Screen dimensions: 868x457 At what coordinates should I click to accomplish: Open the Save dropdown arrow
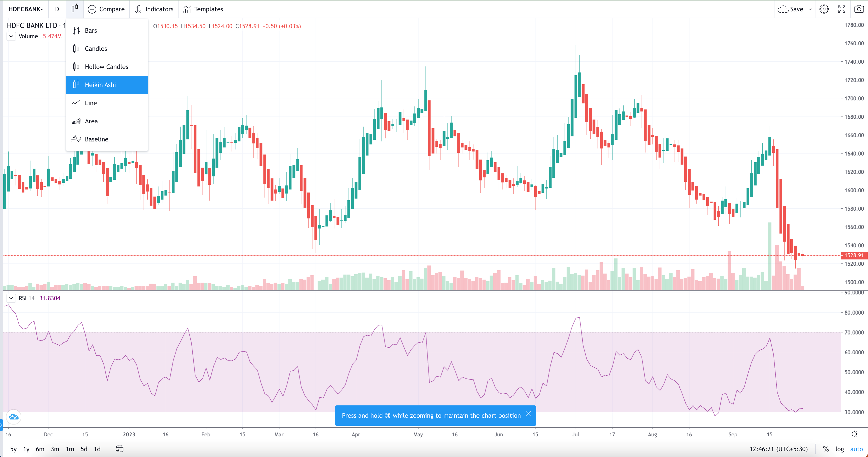(810, 9)
